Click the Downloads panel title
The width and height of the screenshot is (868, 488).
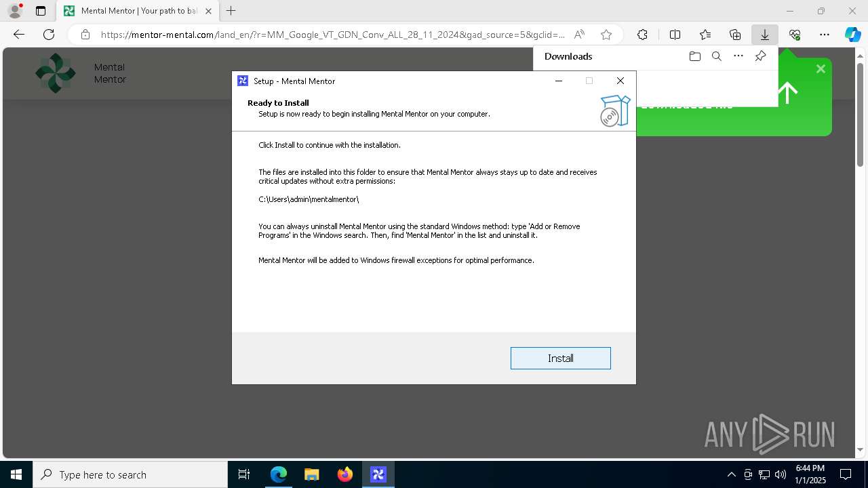pos(568,56)
